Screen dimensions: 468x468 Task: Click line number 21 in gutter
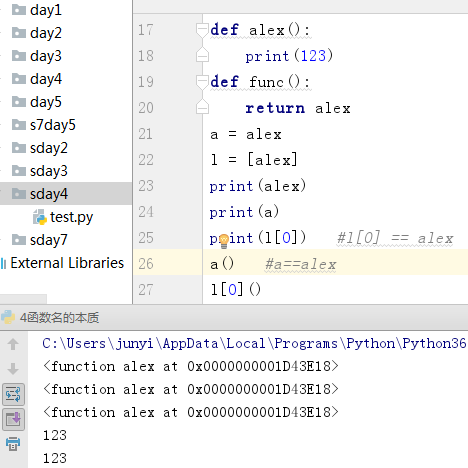coord(146,134)
